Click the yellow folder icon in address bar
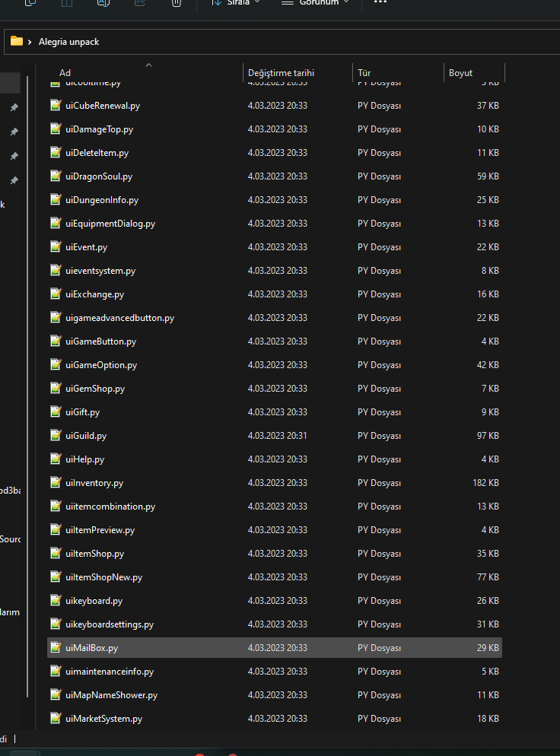Screen dimensions: 560x756 (17, 42)
